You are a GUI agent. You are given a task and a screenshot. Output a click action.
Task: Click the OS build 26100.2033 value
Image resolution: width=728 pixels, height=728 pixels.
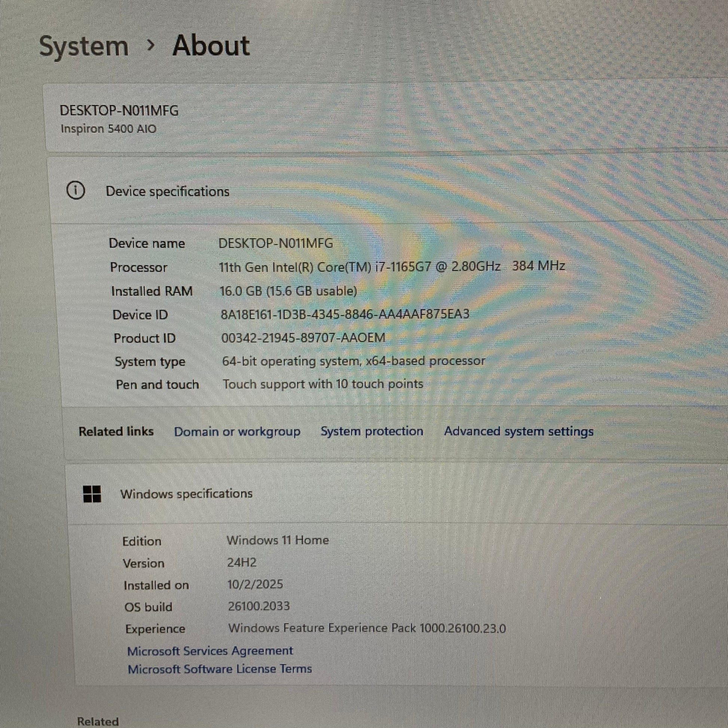(259, 606)
